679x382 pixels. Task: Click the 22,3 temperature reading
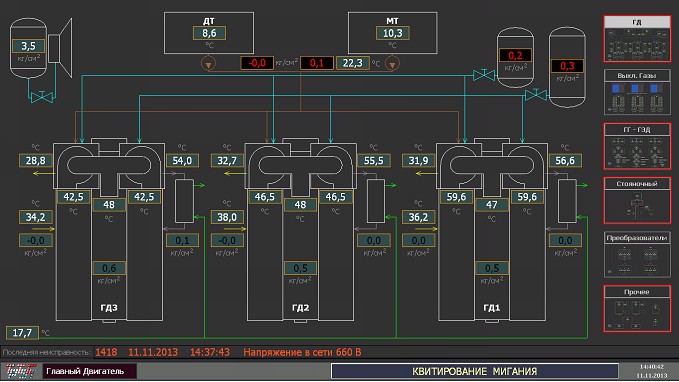(x=352, y=63)
